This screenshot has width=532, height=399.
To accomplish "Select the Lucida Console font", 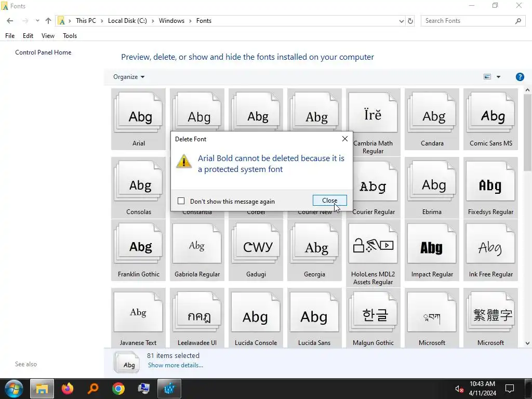I will (256, 317).
